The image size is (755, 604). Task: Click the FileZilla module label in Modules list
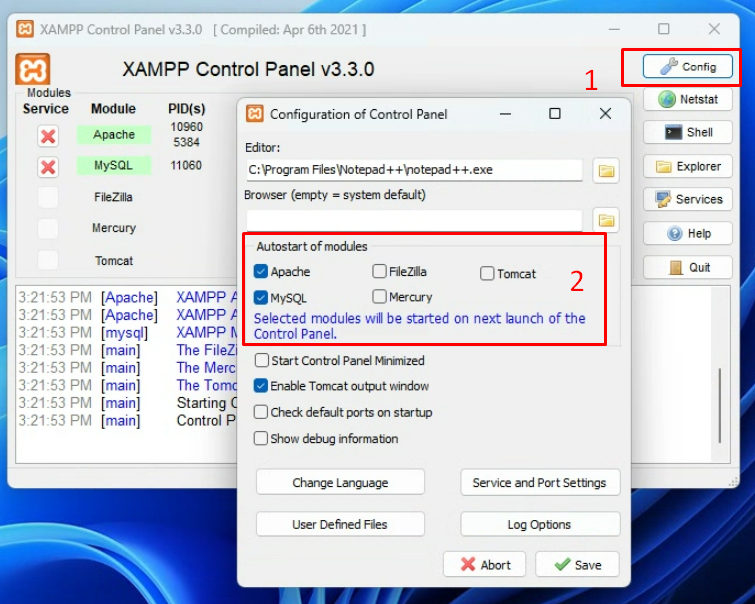pyautogui.click(x=113, y=197)
